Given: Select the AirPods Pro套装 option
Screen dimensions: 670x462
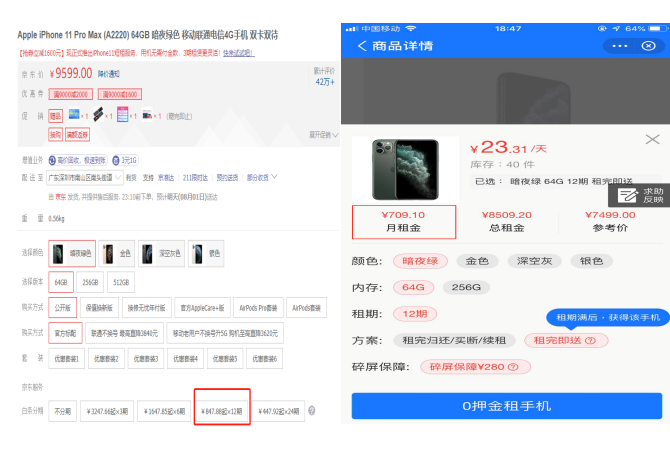Looking at the screenshot, I should tap(259, 308).
